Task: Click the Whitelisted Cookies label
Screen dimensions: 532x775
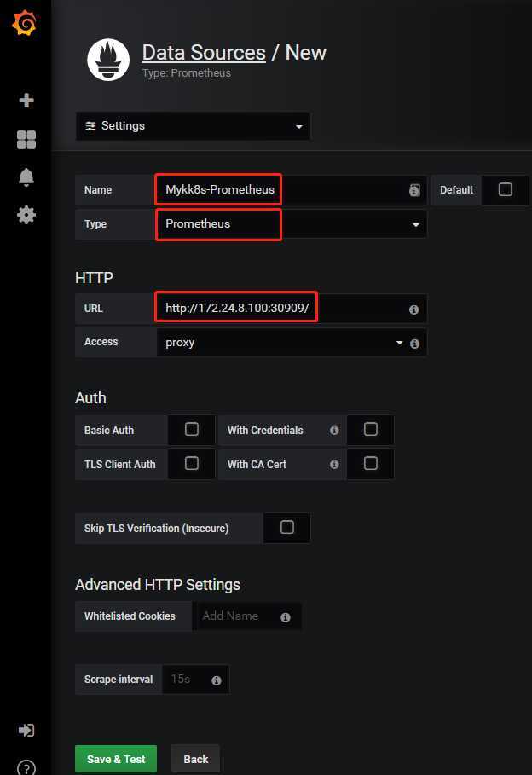Action: click(130, 616)
